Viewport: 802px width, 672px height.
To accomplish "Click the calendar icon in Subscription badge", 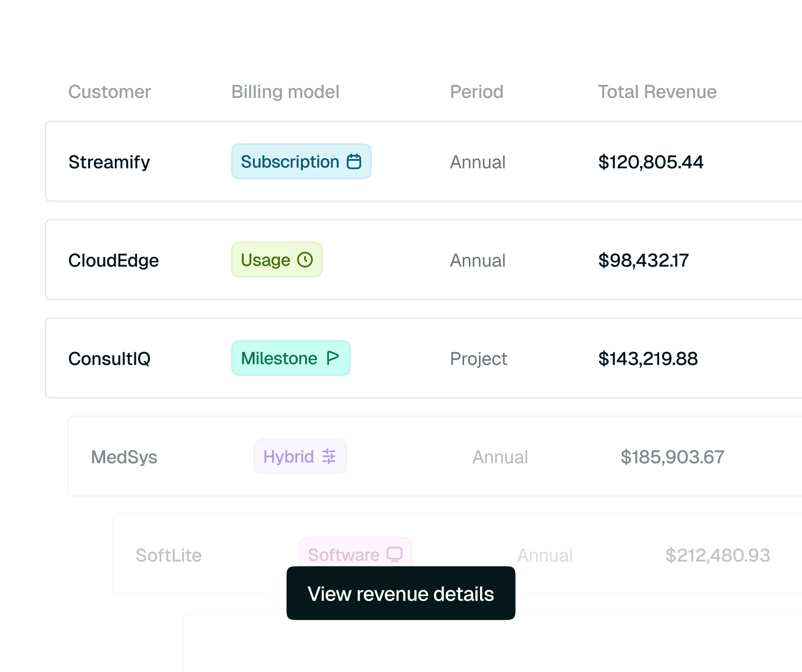I will coord(354,161).
